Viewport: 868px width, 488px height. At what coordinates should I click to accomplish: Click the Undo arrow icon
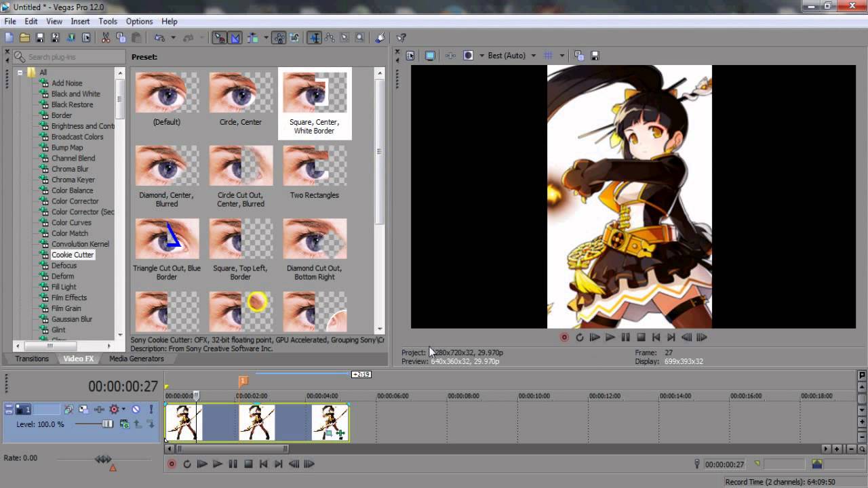point(159,38)
